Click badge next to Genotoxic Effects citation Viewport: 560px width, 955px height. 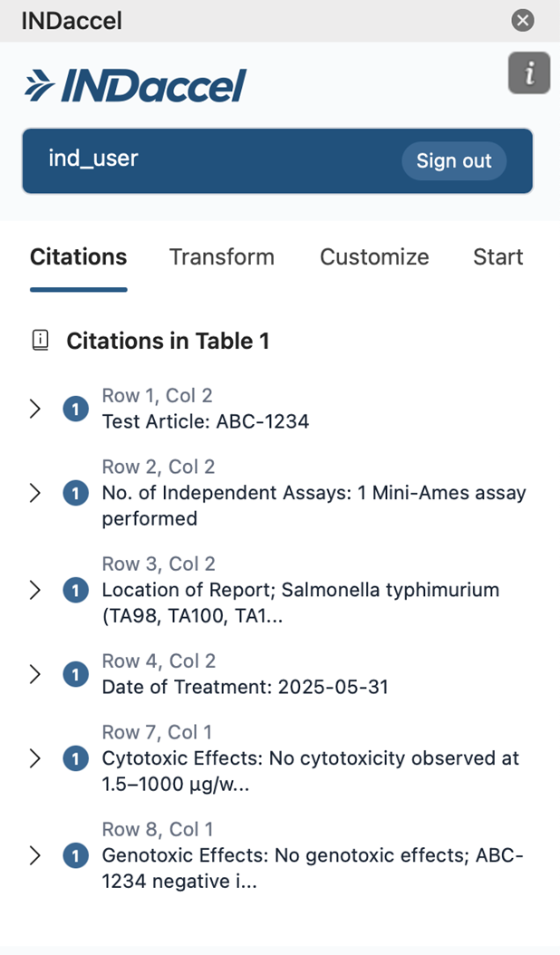coord(75,855)
